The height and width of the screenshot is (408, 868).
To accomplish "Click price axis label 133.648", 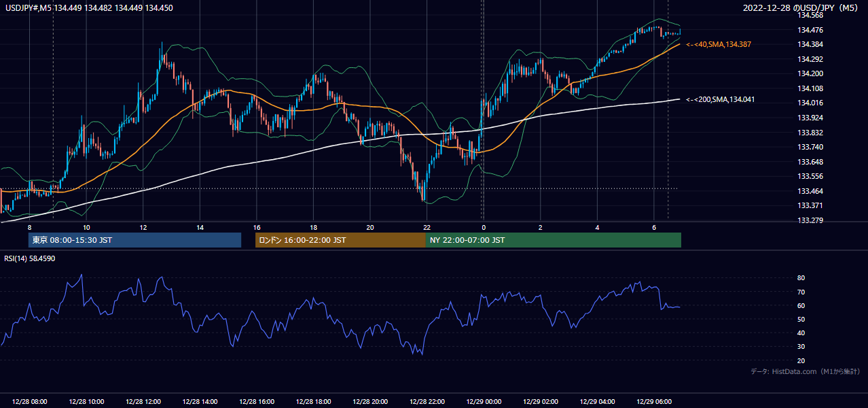I will point(811,162).
